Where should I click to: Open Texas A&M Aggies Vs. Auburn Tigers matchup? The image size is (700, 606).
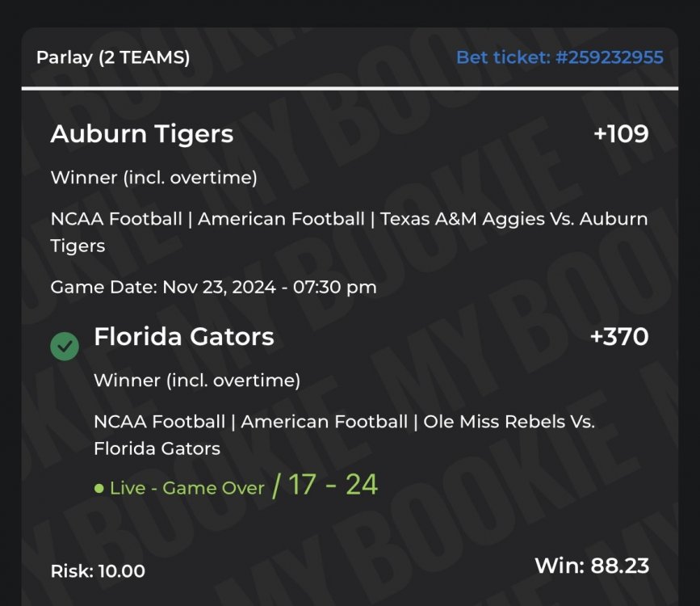(513, 219)
